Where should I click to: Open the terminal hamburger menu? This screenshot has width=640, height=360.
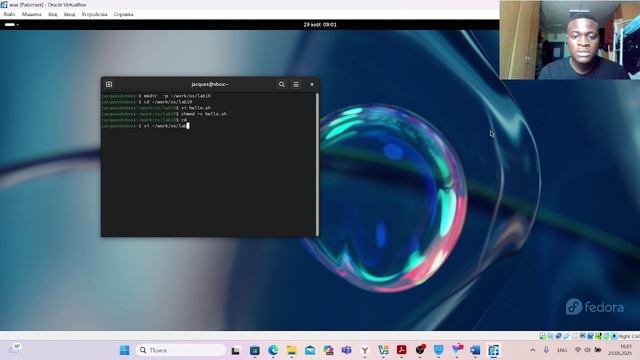point(296,84)
